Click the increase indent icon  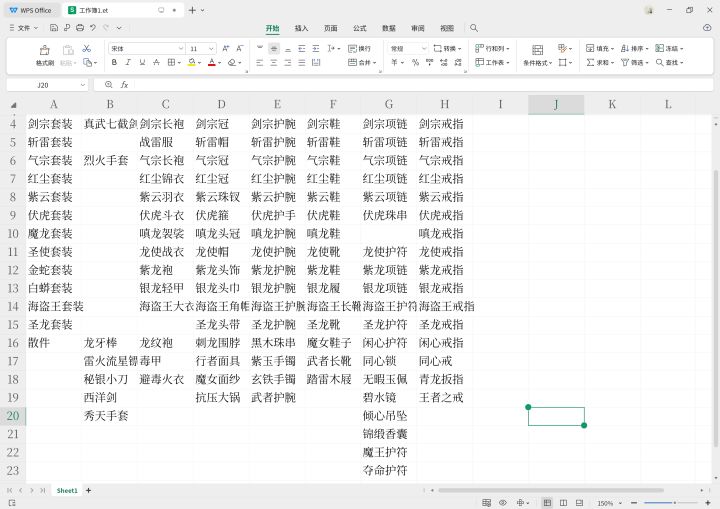click(x=316, y=48)
